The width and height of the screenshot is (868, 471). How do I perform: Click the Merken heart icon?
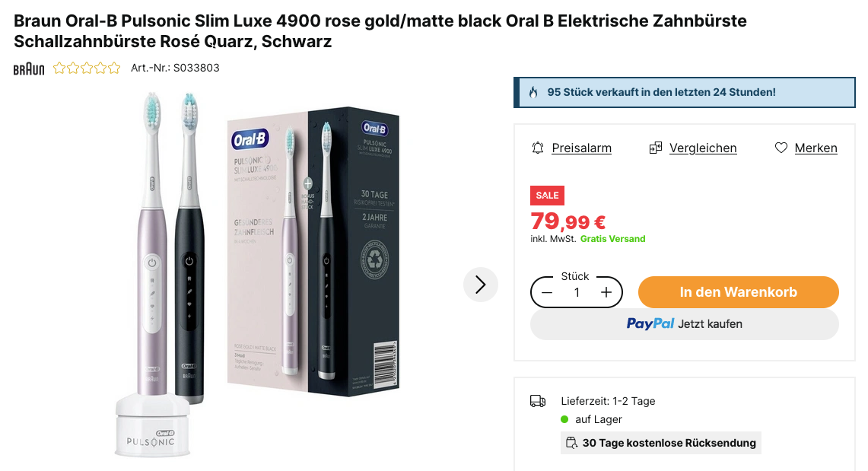coord(781,148)
